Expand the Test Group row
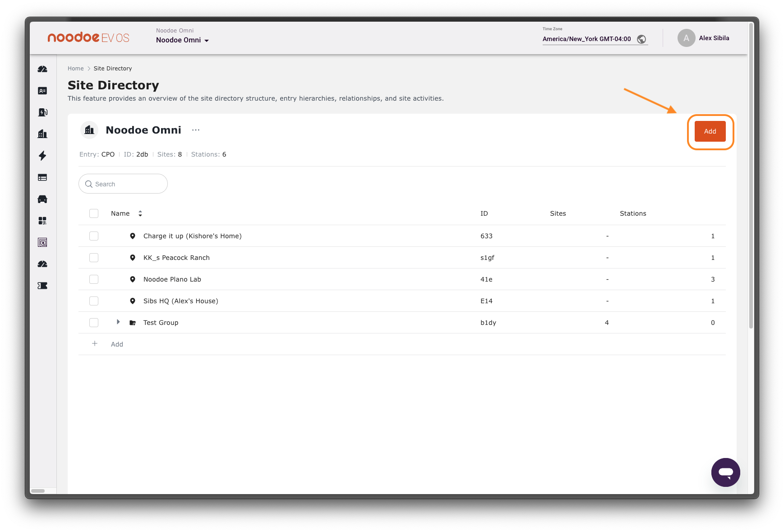This screenshot has width=784, height=532. tap(118, 322)
